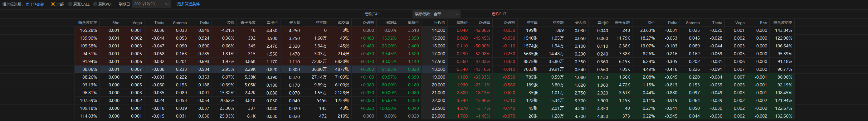
Task: Click put latest price 4.760
Action: click(x=462, y=116)
